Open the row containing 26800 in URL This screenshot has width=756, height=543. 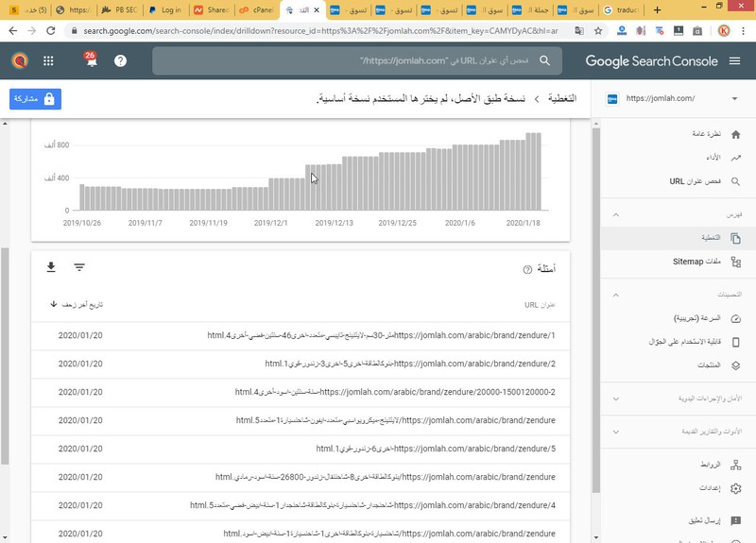coord(301,477)
